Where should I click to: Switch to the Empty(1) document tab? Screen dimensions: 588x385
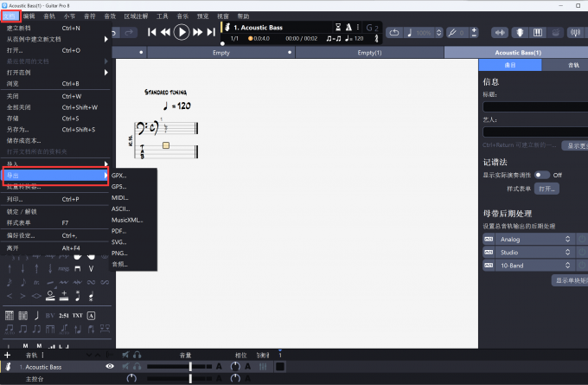(375, 53)
